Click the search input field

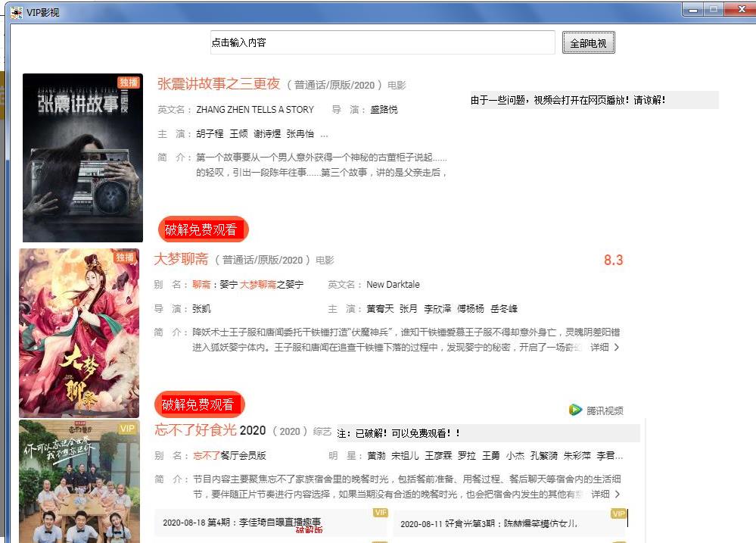coord(382,42)
